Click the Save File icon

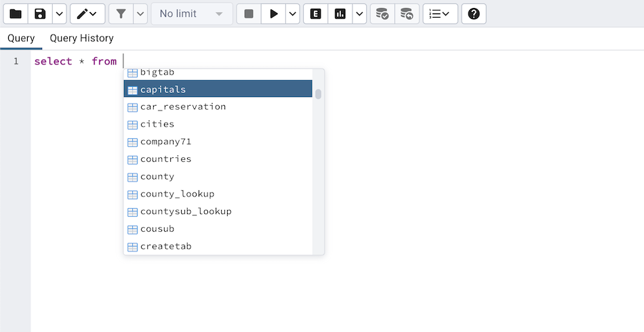[x=40, y=14]
